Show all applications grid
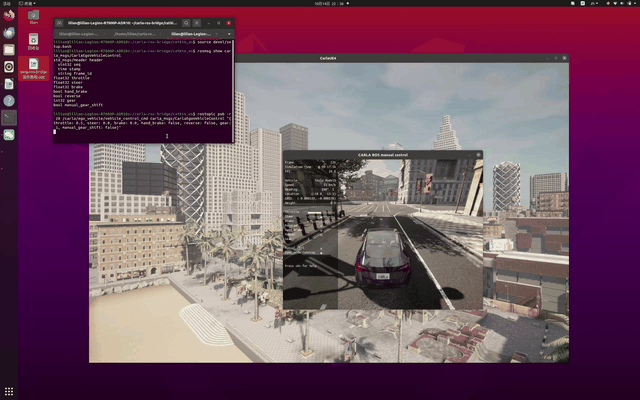This screenshot has height=400, width=640. [x=9, y=391]
